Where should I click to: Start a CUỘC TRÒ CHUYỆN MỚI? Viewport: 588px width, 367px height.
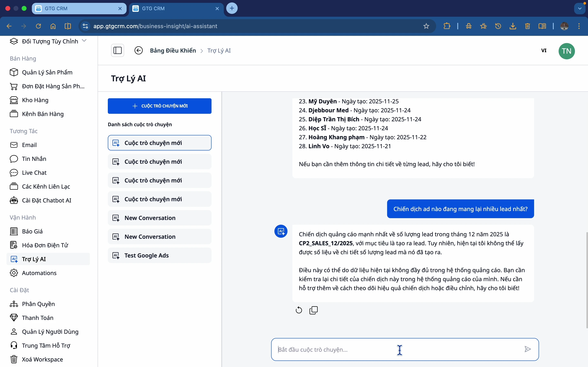coord(160,106)
